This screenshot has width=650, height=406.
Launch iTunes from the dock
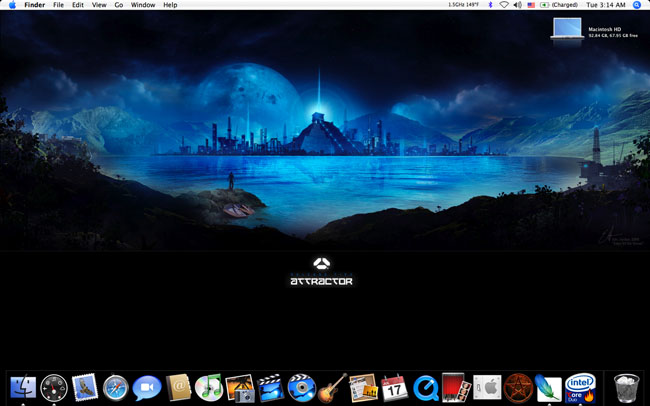[x=209, y=388]
